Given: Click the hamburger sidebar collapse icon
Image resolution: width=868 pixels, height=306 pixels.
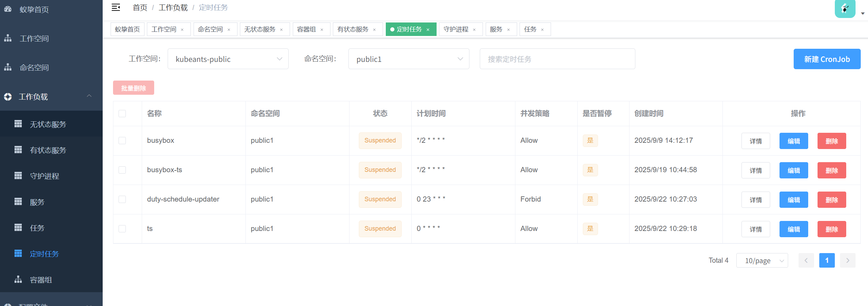Looking at the screenshot, I should tap(116, 7).
